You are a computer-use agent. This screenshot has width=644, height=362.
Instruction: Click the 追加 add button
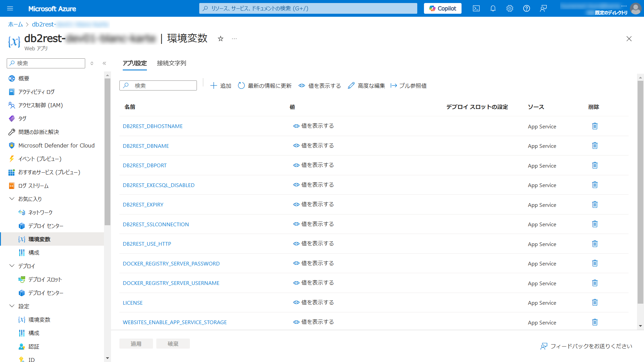click(221, 85)
